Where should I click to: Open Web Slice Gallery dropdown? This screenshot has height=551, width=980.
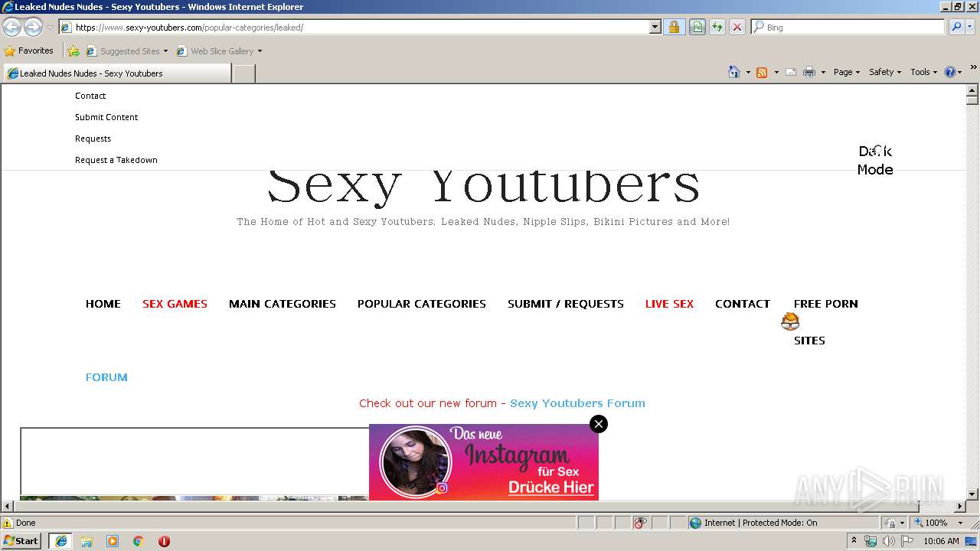220,51
